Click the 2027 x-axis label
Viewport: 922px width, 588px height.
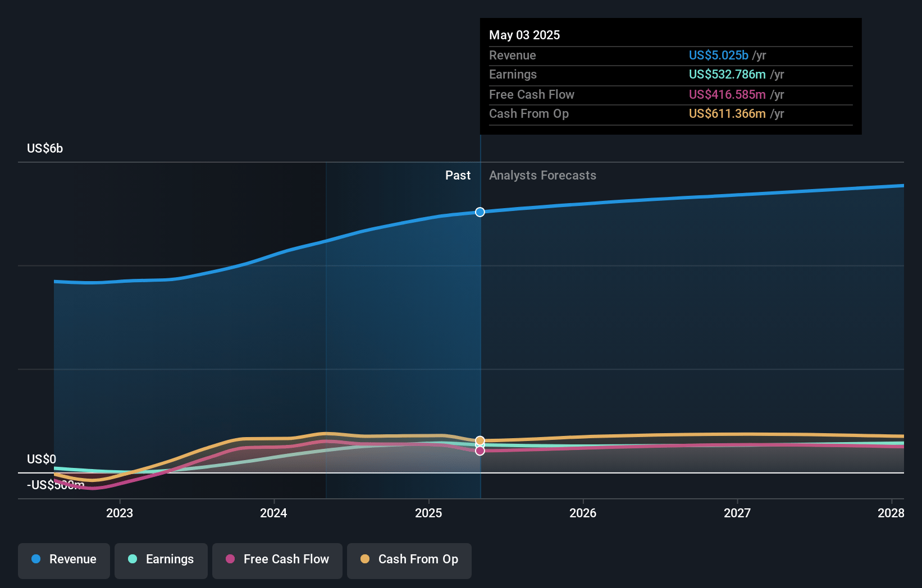[x=737, y=513]
